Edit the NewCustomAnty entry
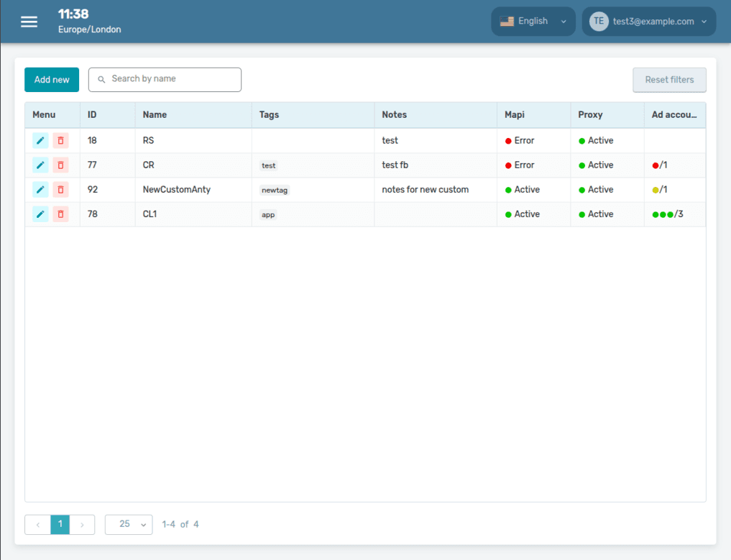The height and width of the screenshot is (560, 731). (x=40, y=190)
